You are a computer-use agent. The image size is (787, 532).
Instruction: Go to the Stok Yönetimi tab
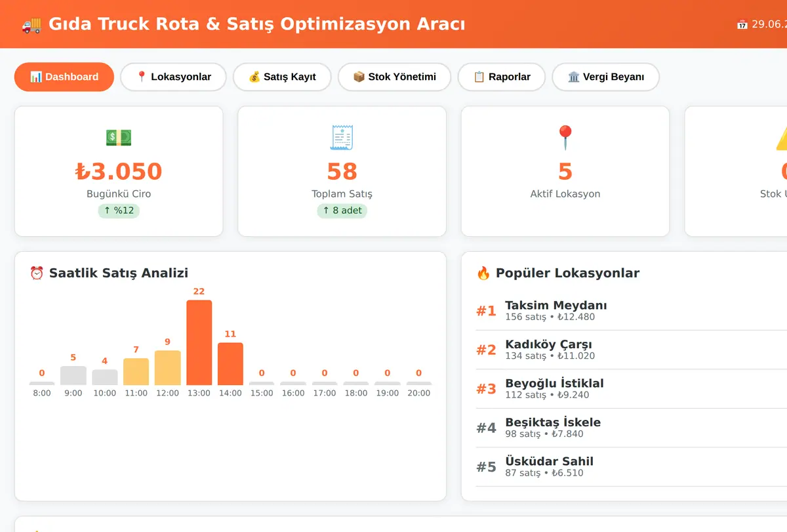pos(394,77)
